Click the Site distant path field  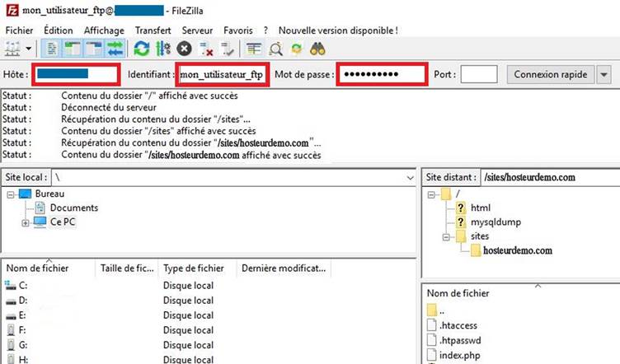pos(551,178)
